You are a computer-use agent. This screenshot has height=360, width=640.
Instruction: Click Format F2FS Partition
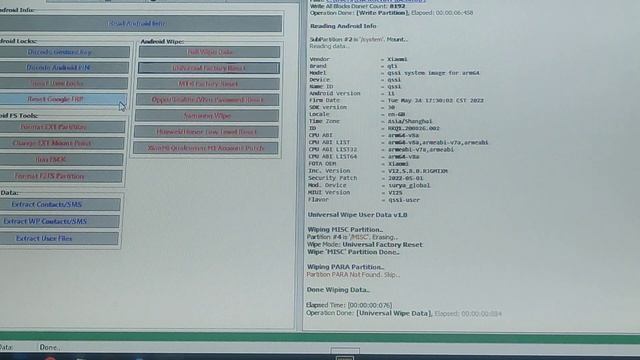click(60, 176)
